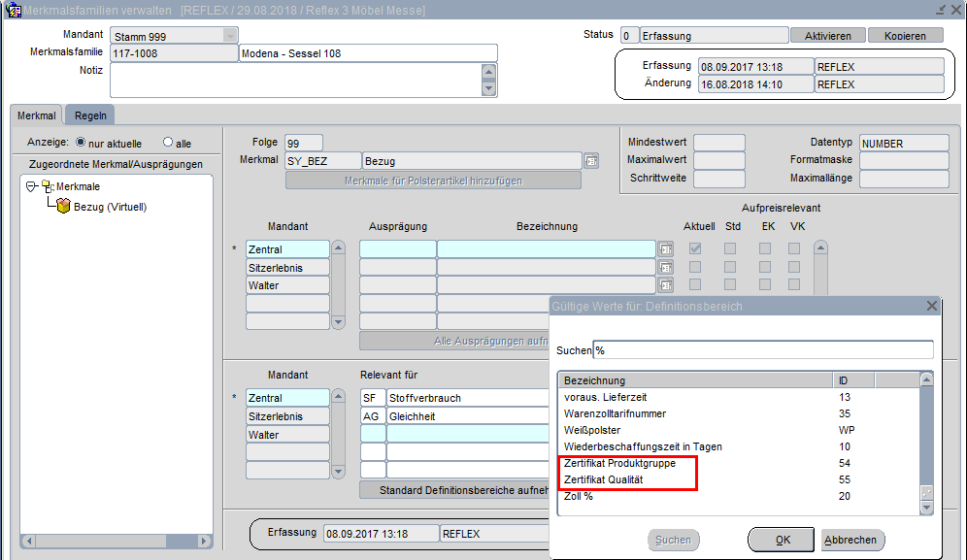The width and height of the screenshot is (967, 560).
Task: Toggle Std checkbox in the Zentral row
Action: [x=730, y=249]
